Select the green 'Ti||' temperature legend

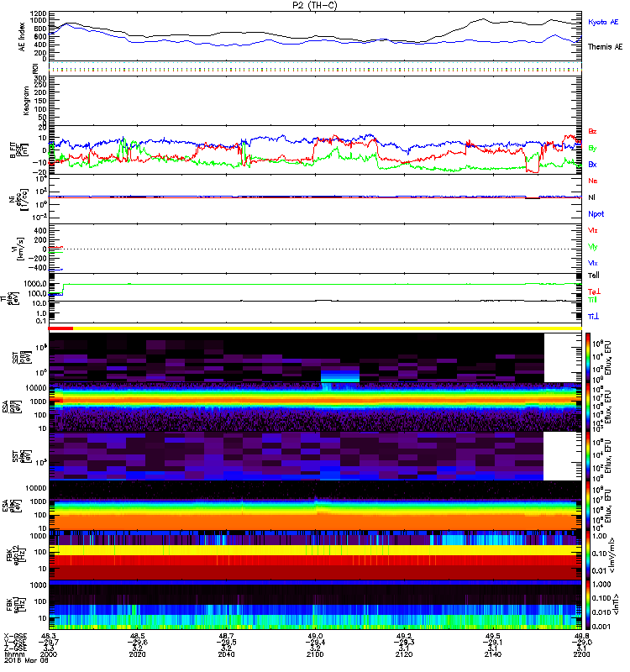pyautogui.click(x=592, y=300)
